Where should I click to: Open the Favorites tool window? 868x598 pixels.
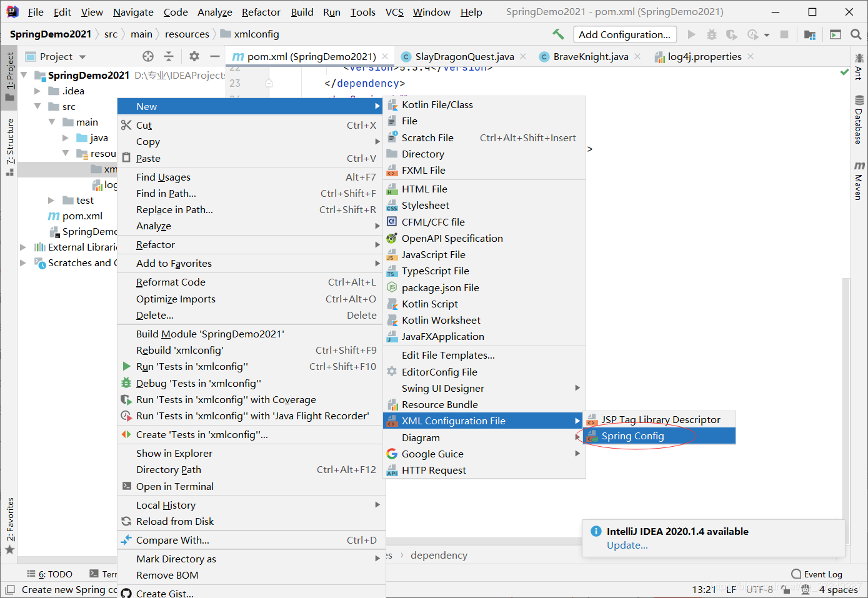tap(9, 525)
